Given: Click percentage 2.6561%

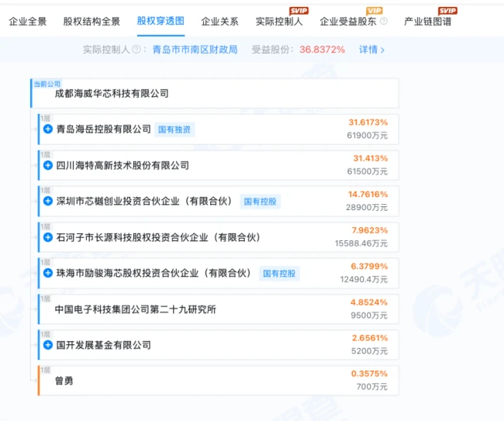Looking at the screenshot, I should point(370,338).
